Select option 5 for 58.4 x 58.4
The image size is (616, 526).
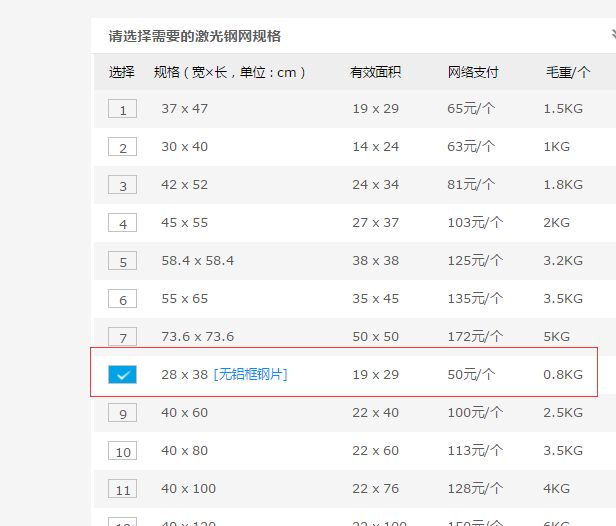[x=123, y=262]
